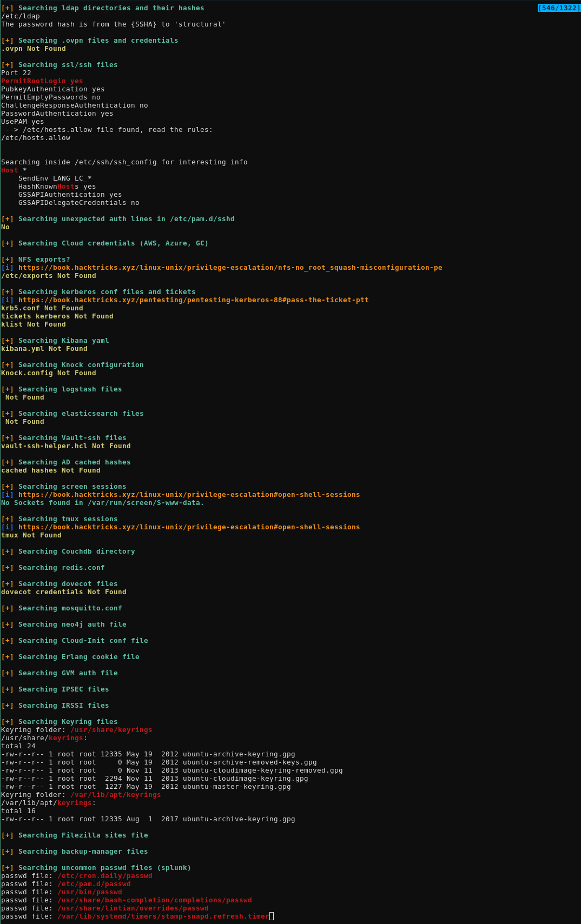Viewport: 581px width, 924px height.
Task: Click the 'Searching Keyring files' heading
Action: click(68, 722)
